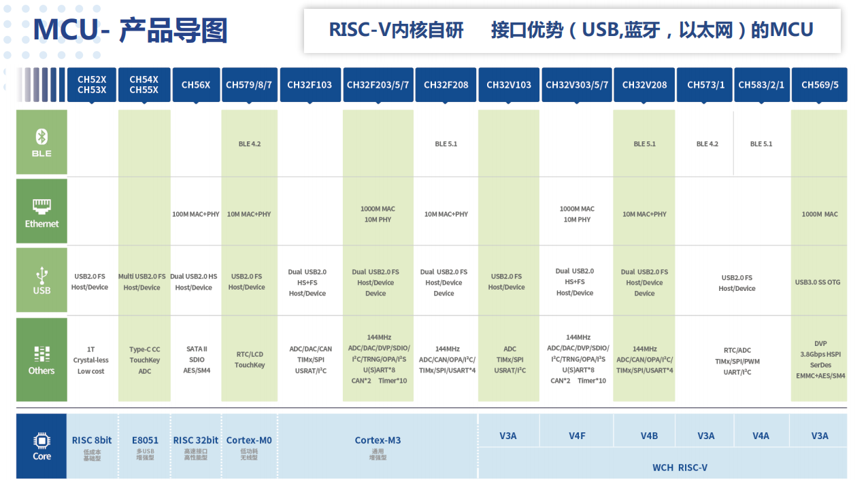
Task: Click Type-C CC TouchKey ADC cell
Action: coord(145,360)
